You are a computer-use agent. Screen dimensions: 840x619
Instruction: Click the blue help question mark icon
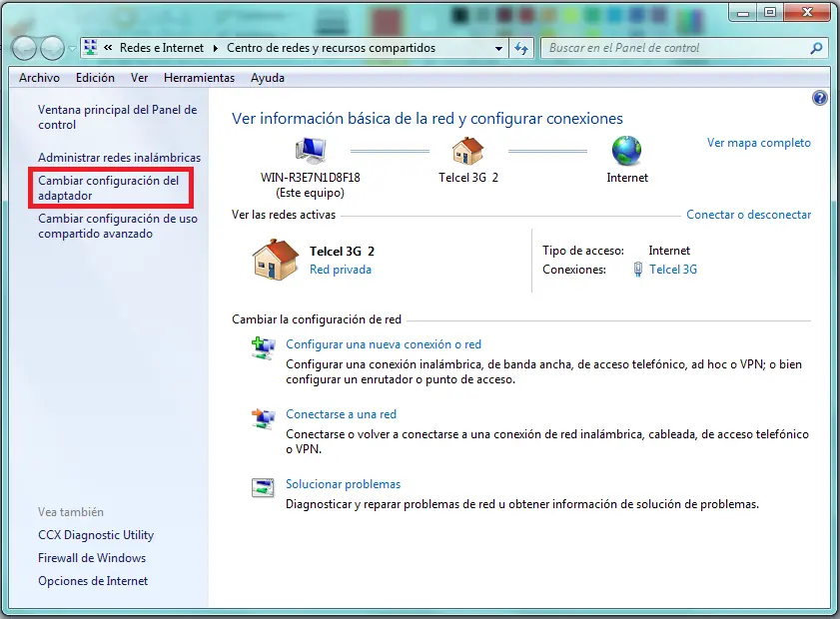click(820, 98)
